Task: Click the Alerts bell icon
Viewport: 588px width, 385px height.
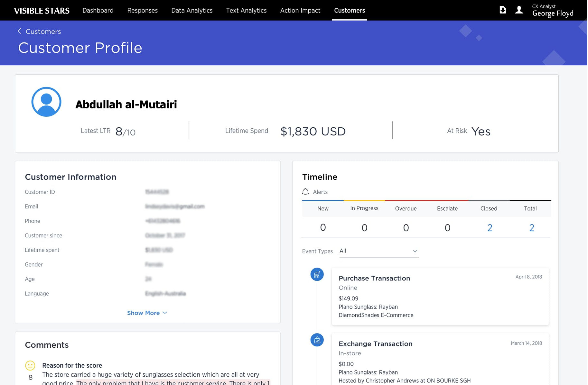Action: tap(305, 192)
